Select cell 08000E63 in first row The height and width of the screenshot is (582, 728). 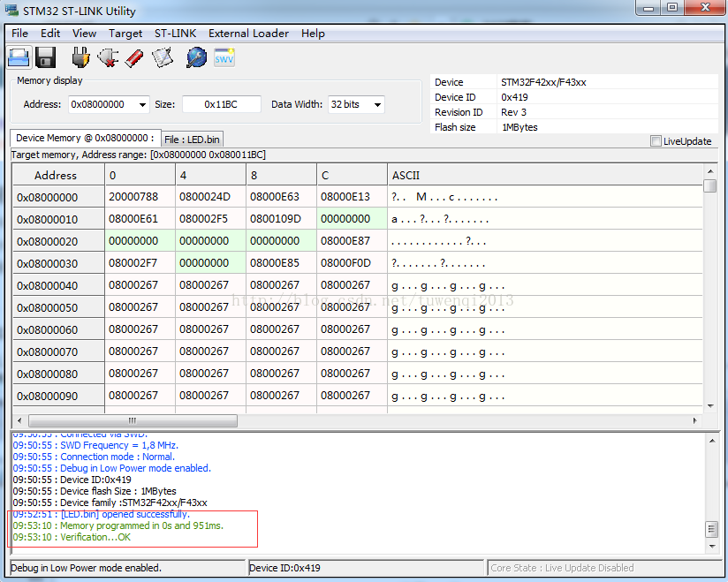point(281,197)
